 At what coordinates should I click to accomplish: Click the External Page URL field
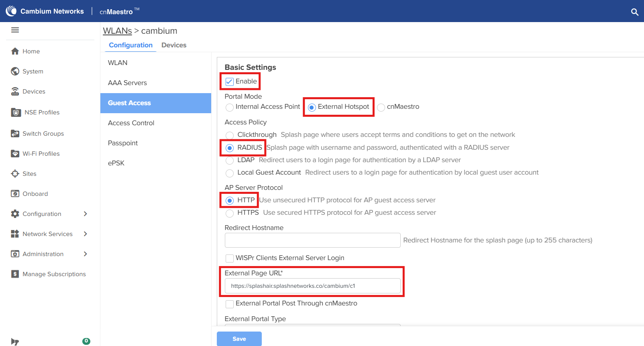click(312, 286)
